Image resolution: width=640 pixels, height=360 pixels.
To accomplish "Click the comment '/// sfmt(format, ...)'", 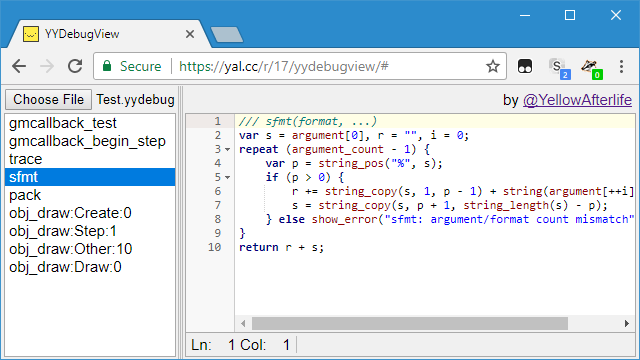I will (x=308, y=121).
